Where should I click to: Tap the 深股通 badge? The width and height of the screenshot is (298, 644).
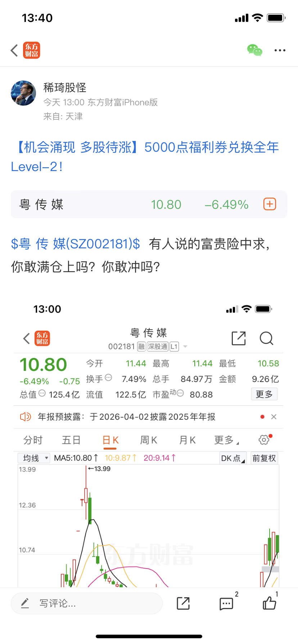158,346
